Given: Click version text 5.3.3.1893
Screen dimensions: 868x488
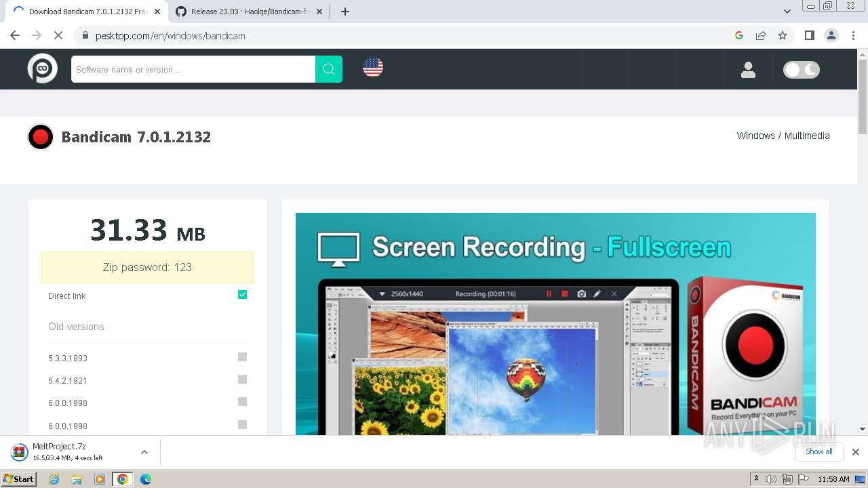Looking at the screenshot, I should point(68,359).
